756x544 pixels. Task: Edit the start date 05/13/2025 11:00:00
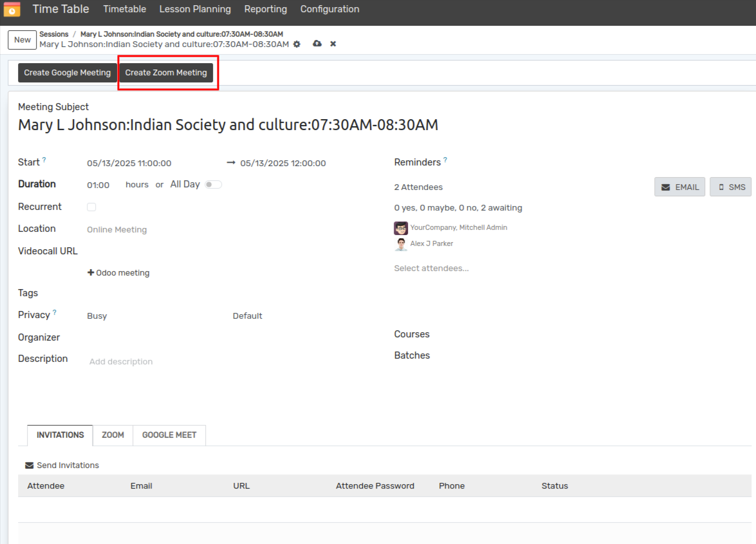coord(129,164)
